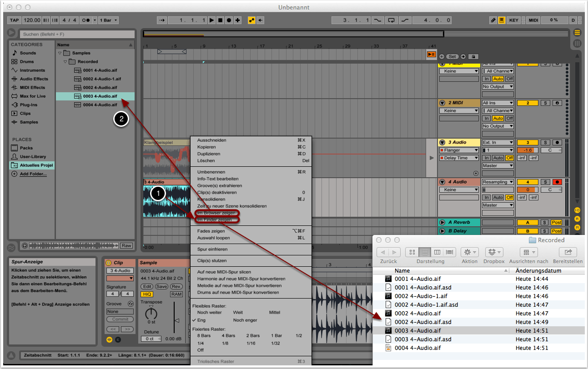Toggle the HiQ button in Sample box
This screenshot has width=588, height=369.
point(147,294)
